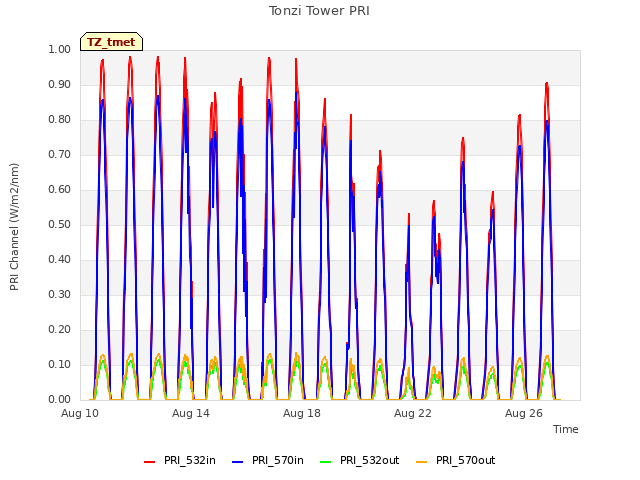Click the 0.40 y-axis tick label
The height and width of the screenshot is (480, 640).
pos(60,260)
